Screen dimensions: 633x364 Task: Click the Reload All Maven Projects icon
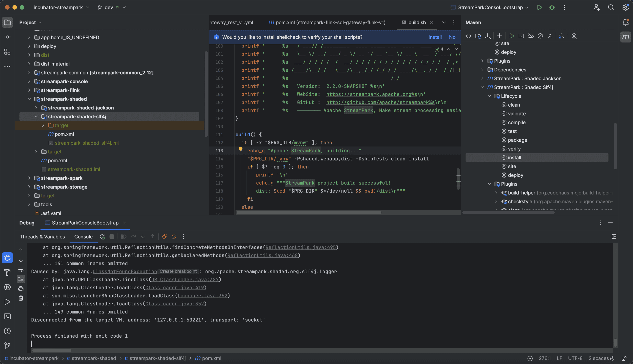coord(468,36)
